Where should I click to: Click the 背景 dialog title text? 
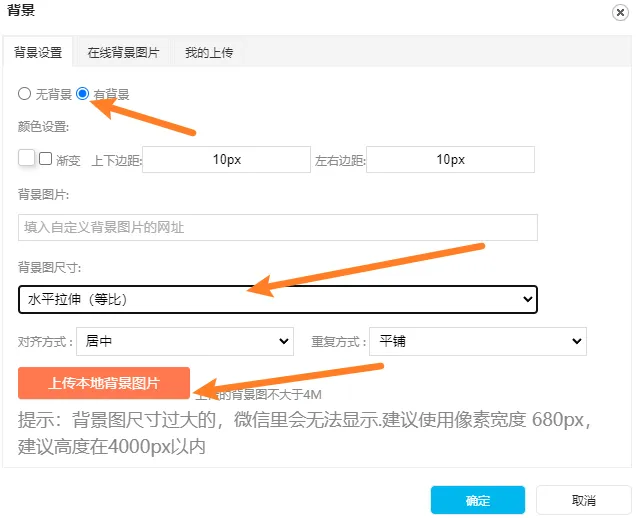point(21,10)
